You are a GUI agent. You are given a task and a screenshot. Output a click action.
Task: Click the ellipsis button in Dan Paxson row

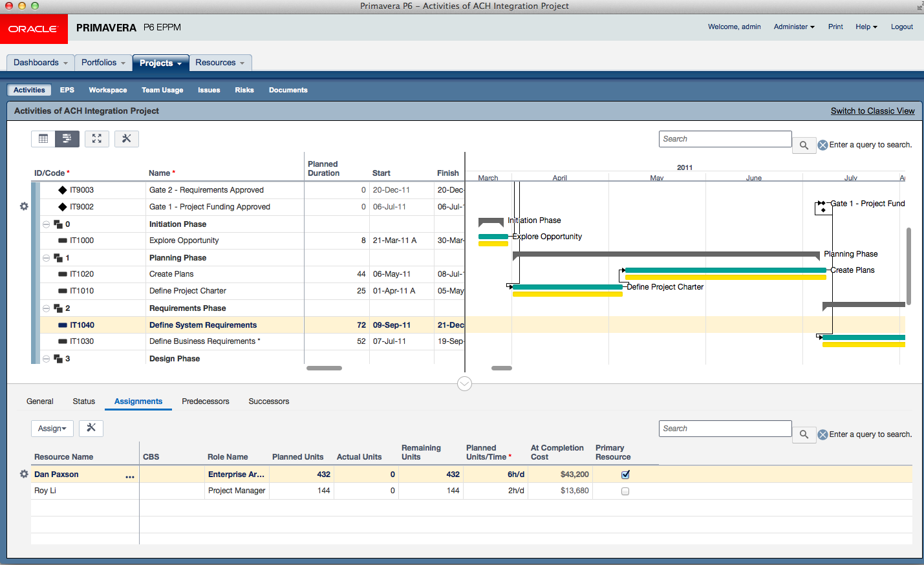(x=130, y=476)
